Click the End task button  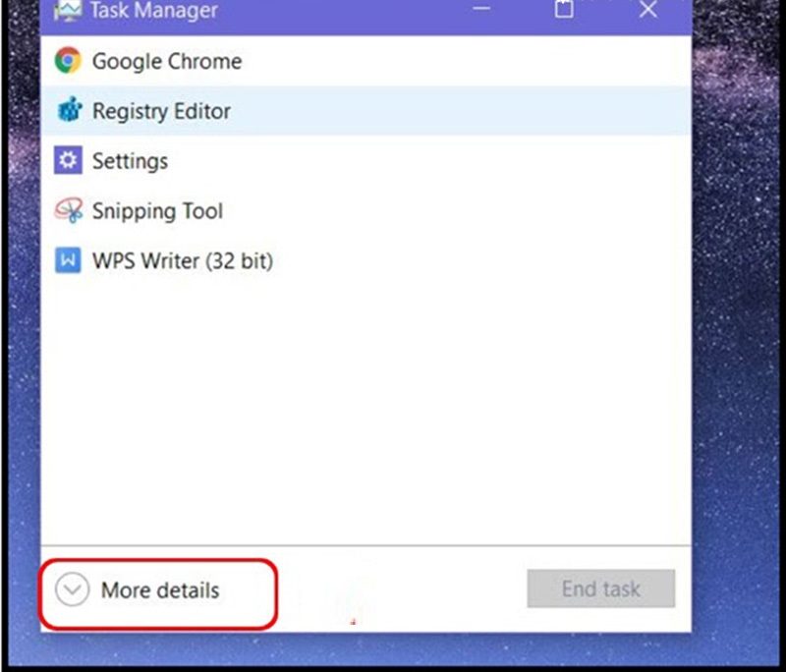point(601,588)
